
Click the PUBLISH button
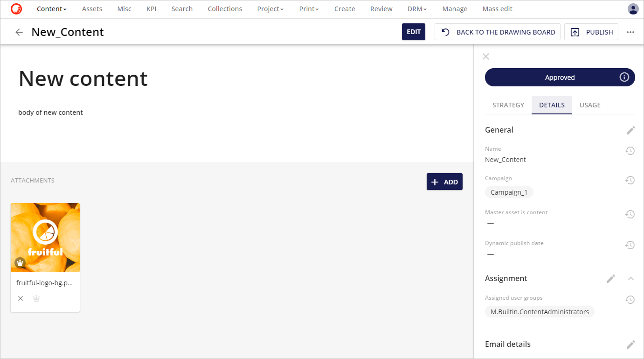click(591, 32)
